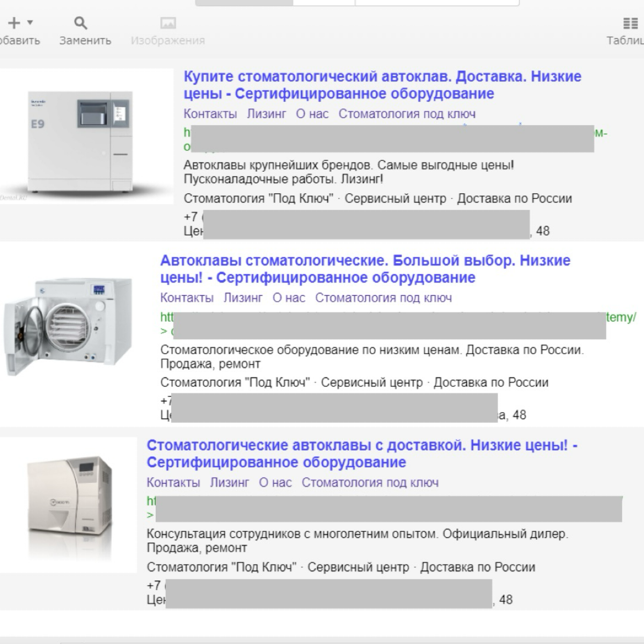
Task: Open Контакты sitelink in first ad
Action: (210, 114)
